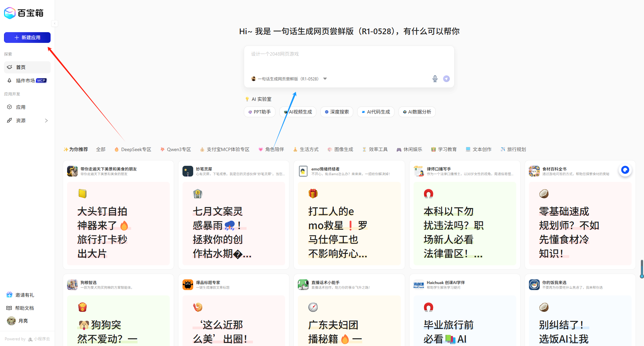Click 律师口播写手 app title text

pyautogui.click(x=439, y=169)
